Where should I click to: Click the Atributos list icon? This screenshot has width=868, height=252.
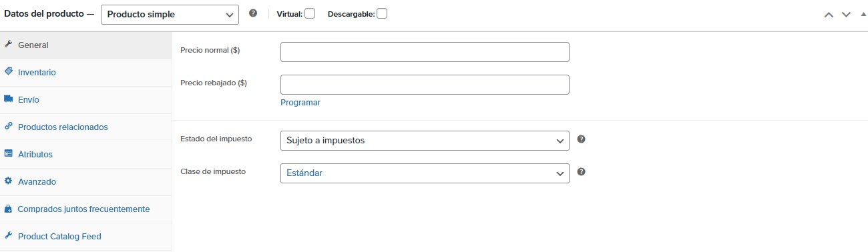(9, 153)
